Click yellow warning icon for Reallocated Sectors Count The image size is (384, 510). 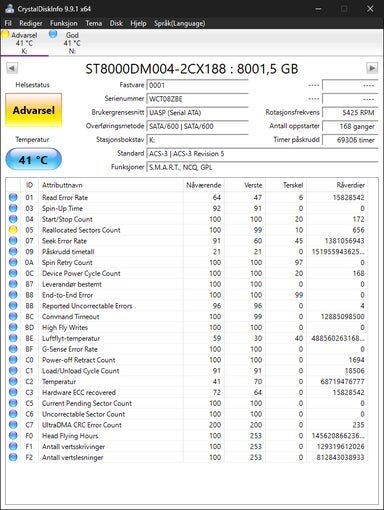click(13, 230)
